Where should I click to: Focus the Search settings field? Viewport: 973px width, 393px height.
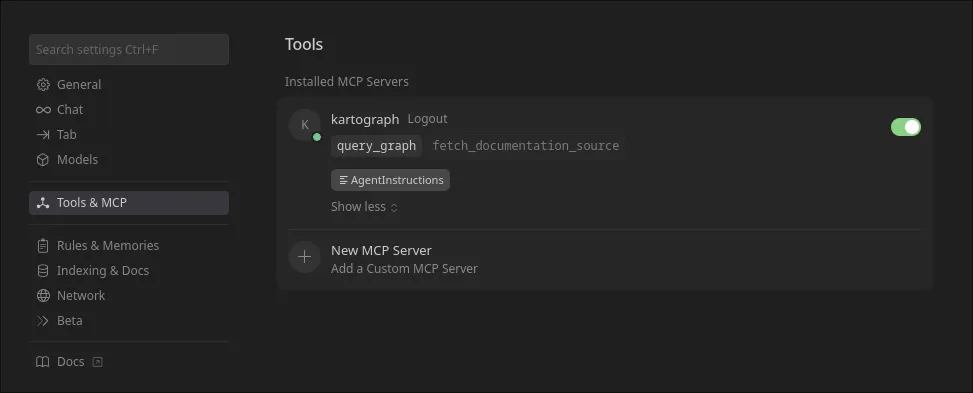click(x=129, y=50)
